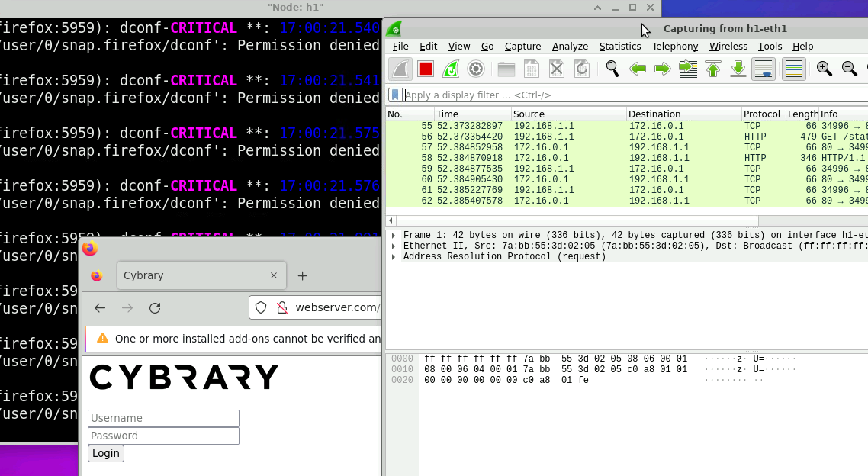The image size is (868, 476).
Task: Click the Username input field
Action: click(163, 418)
